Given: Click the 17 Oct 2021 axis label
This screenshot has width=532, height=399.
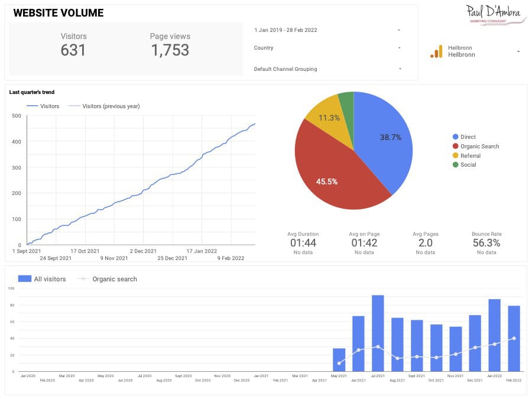Looking at the screenshot, I should tap(85, 251).
